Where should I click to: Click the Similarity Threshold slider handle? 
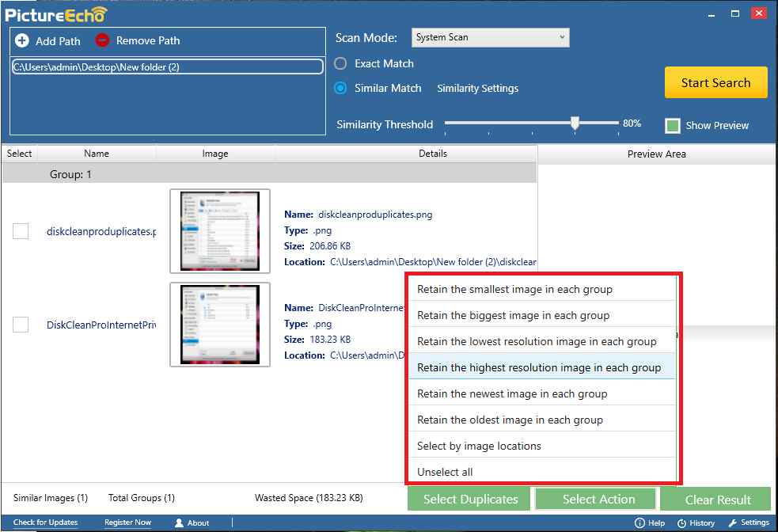point(575,123)
